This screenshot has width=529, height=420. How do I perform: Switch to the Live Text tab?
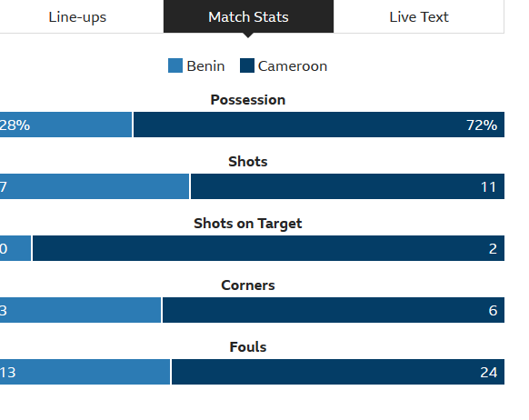419,16
